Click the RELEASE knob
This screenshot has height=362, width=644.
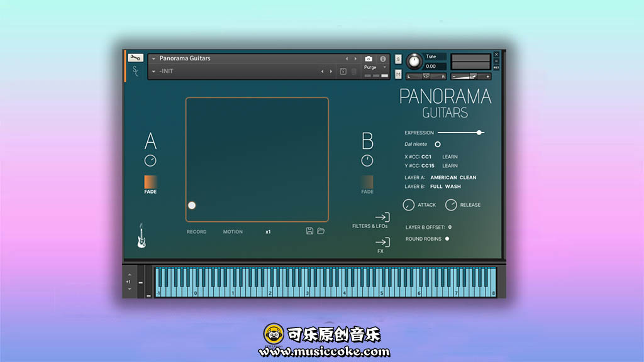451,205
